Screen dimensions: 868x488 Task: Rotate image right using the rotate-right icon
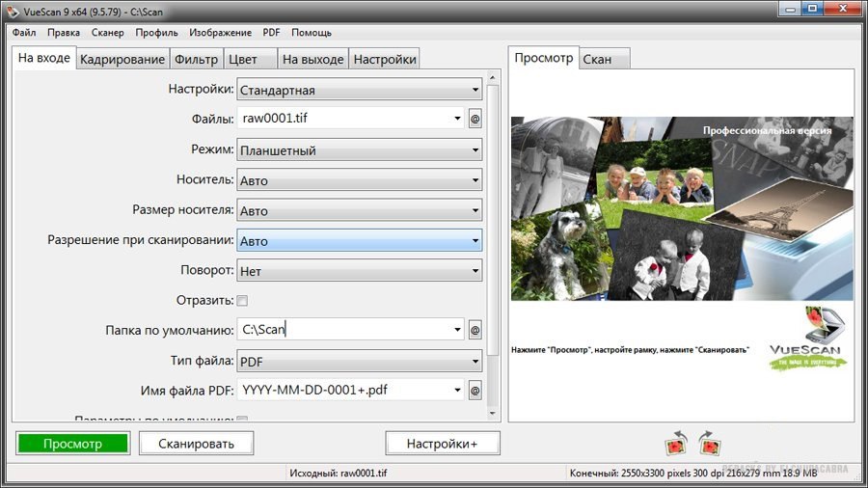point(710,444)
